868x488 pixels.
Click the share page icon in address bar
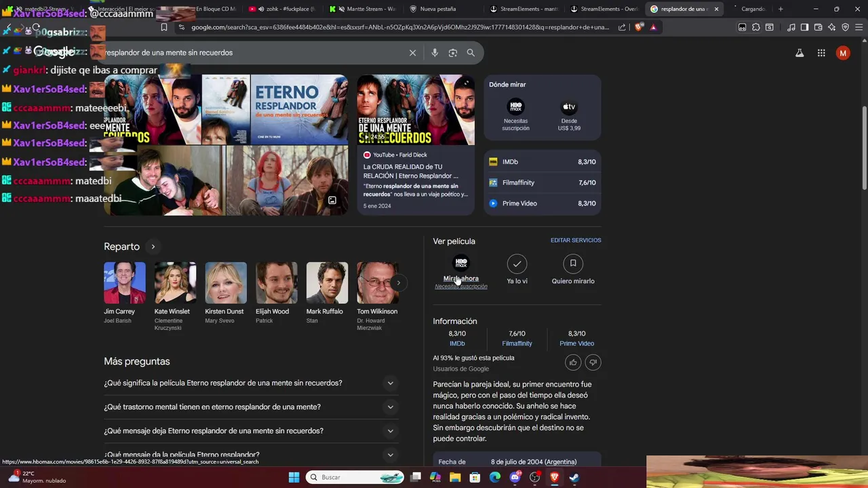[x=622, y=27]
